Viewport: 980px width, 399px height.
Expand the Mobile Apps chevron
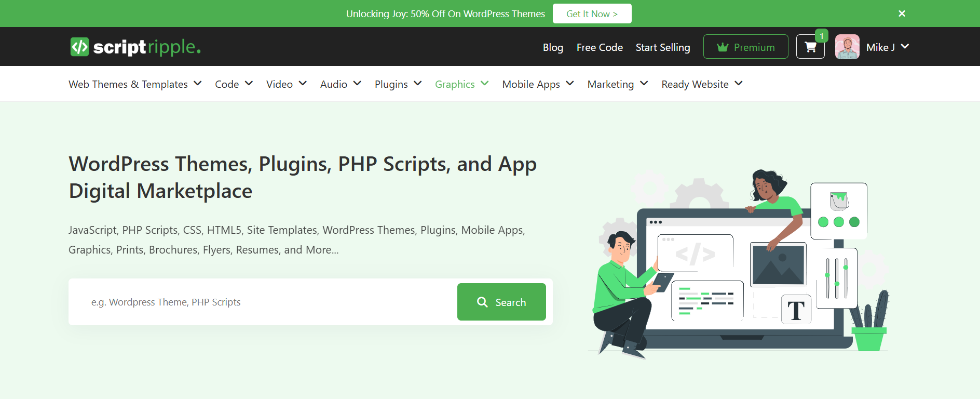pyautogui.click(x=570, y=83)
